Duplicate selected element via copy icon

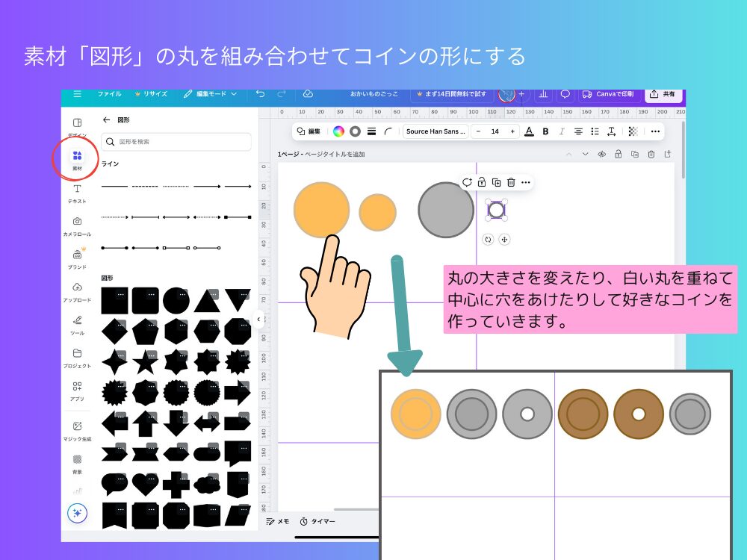[x=496, y=182]
